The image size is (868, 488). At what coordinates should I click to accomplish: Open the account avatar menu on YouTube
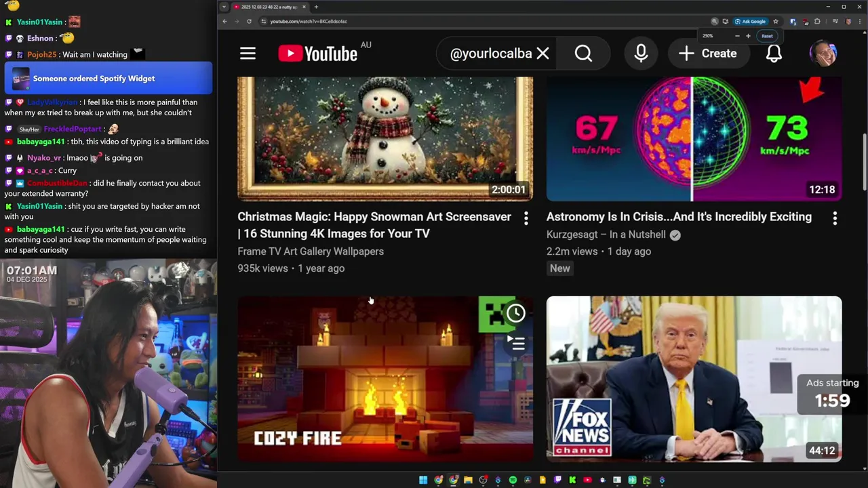(x=823, y=54)
